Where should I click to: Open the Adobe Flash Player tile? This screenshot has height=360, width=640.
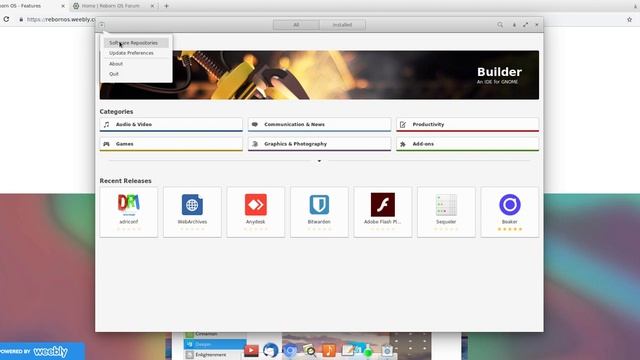(x=382, y=212)
